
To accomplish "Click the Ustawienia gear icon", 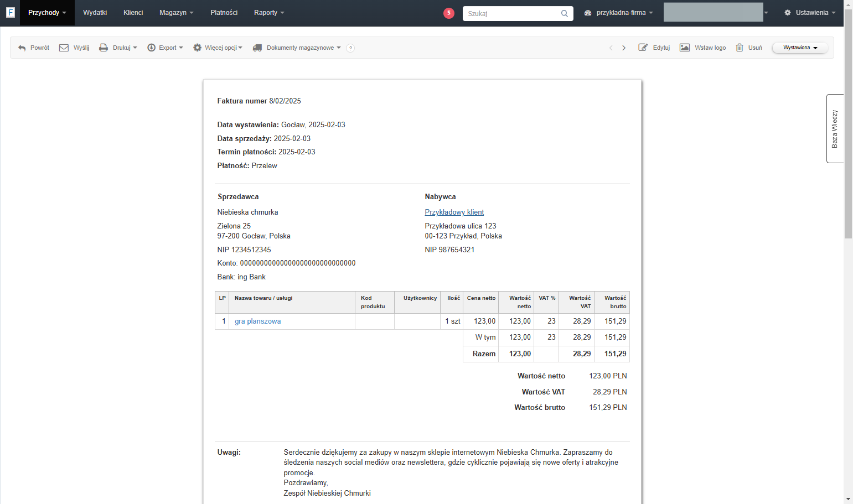I will click(x=788, y=13).
